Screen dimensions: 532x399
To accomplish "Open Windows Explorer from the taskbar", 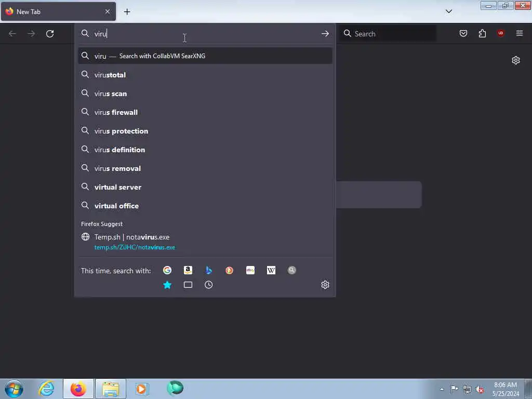I will 111,389.
